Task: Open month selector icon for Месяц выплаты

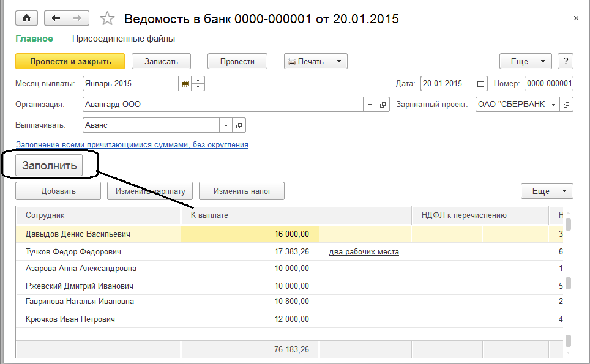Action: 185,84
